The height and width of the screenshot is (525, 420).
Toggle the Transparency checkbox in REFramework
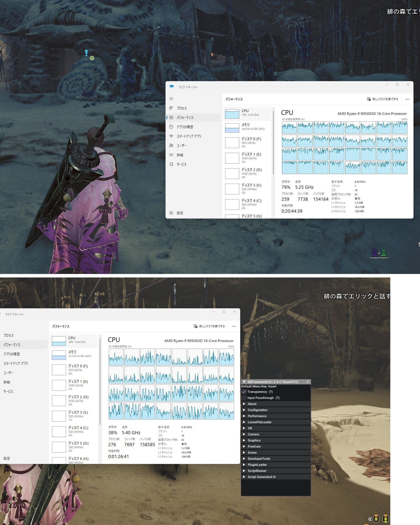click(244, 392)
